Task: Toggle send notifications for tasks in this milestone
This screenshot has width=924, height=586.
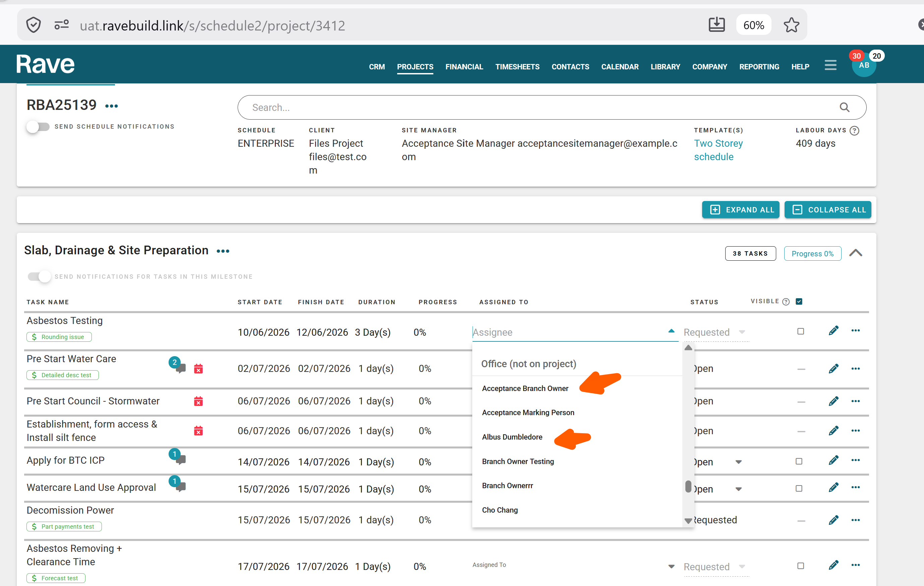Action: click(x=39, y=276)
